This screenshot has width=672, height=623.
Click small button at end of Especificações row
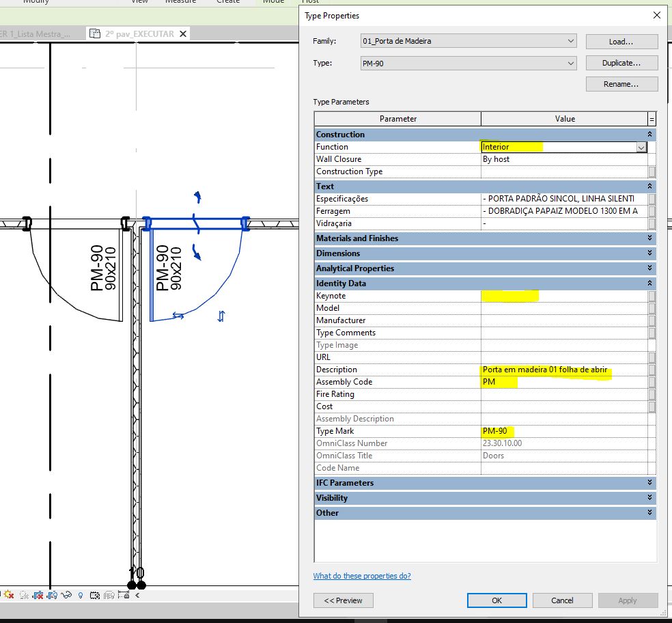pos(652,199)
